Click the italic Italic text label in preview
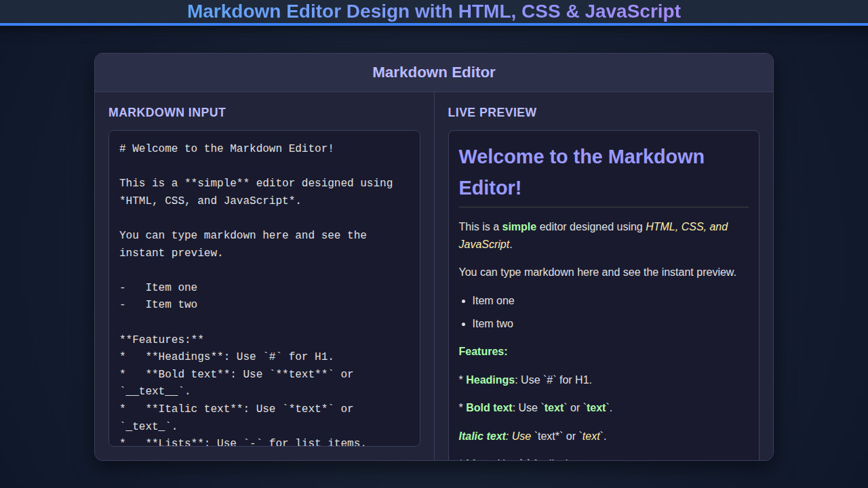Screen dimensions: 868x488 [x=482, y=436]
